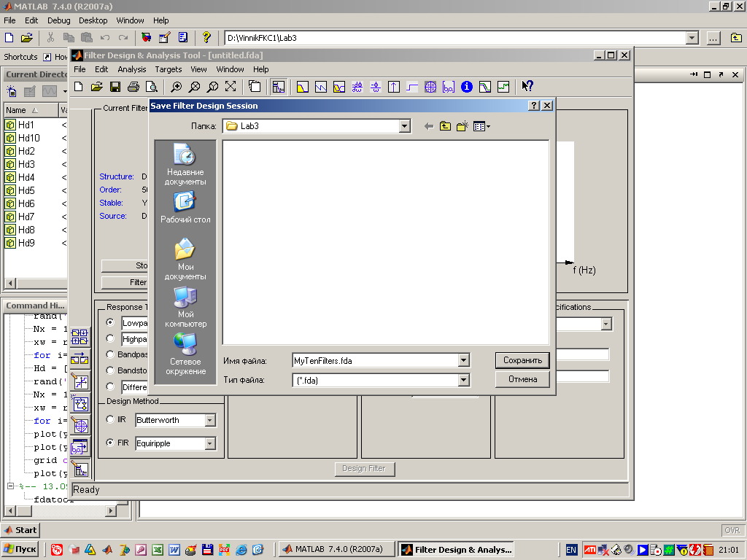Open FDATool Edit menu
Screen dimensions: 747x560
[x=101, y=69]
